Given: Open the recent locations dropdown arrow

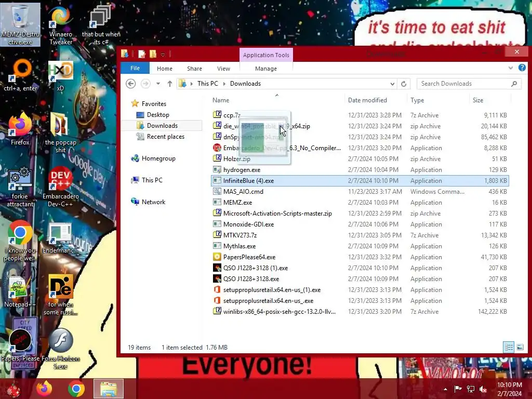Looking at the screenshot, I should tap(158, 84).
